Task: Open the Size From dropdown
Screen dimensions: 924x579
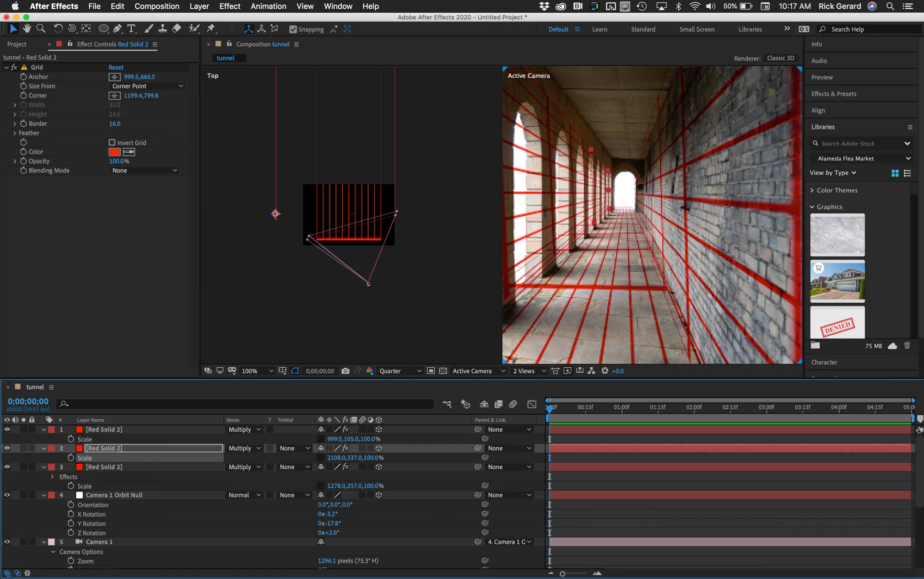Action: coord(147,86)
